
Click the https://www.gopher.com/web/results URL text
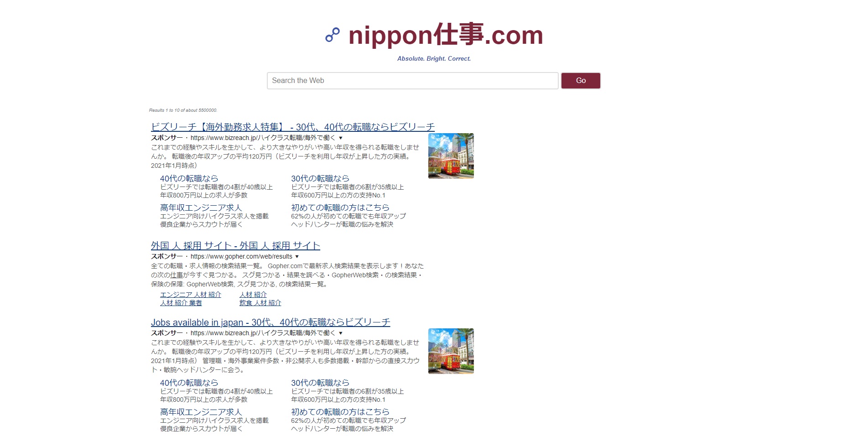pos(241,256)
